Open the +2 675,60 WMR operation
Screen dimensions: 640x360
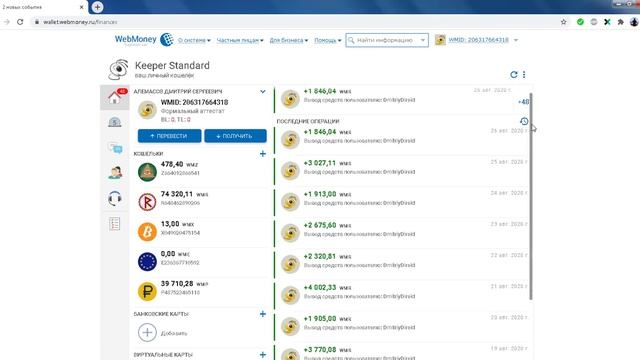pyautogui.click(x=402, y=233)
